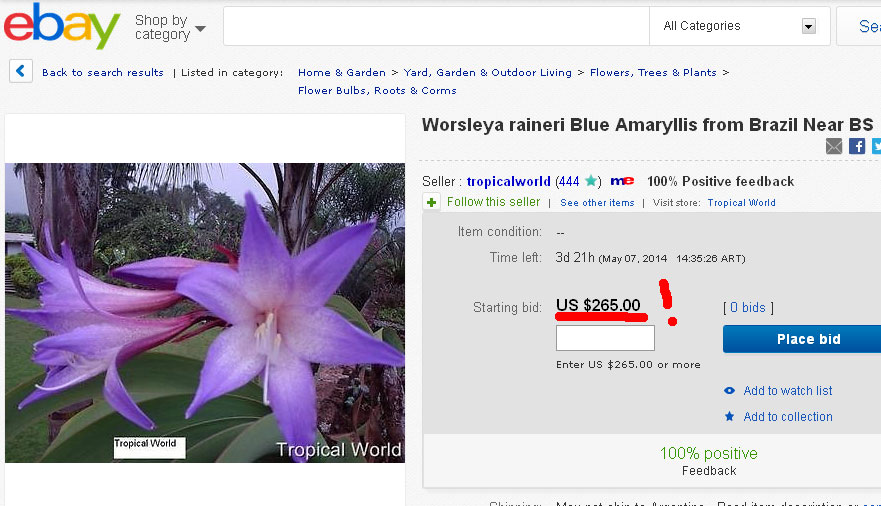Click the blue amaryllis product photo

click(x=205, y=313)
